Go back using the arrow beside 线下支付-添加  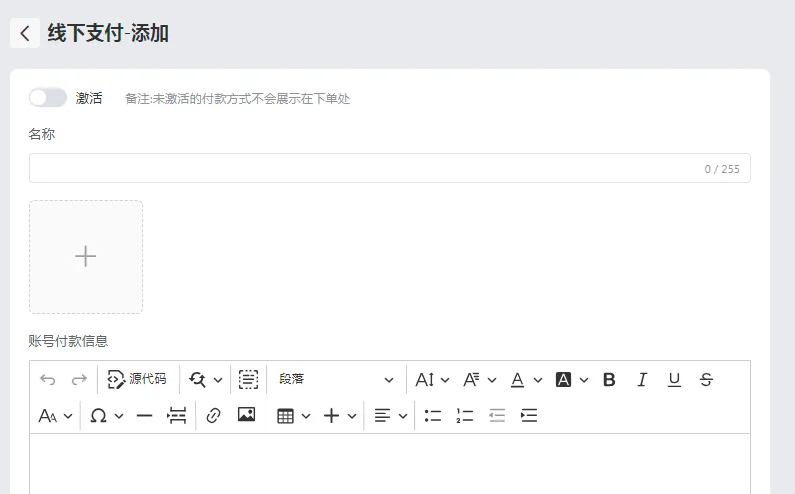[x=25, y=33]
